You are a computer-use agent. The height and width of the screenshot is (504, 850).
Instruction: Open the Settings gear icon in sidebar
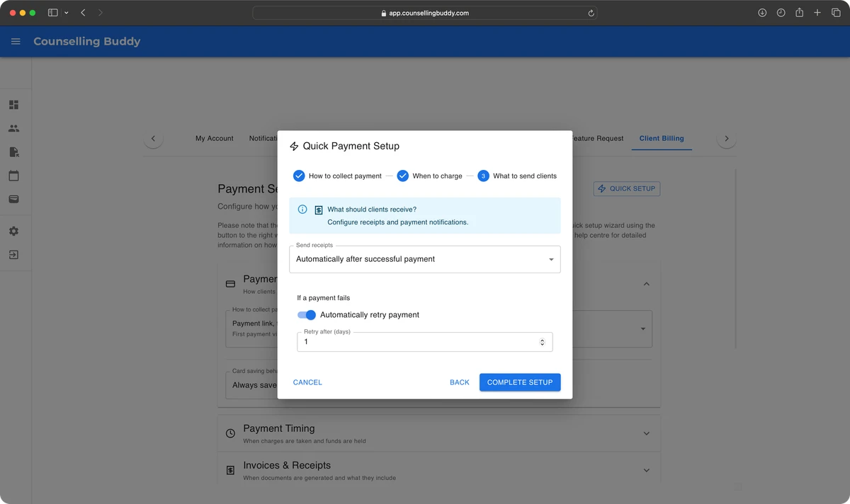click(13, 231)
